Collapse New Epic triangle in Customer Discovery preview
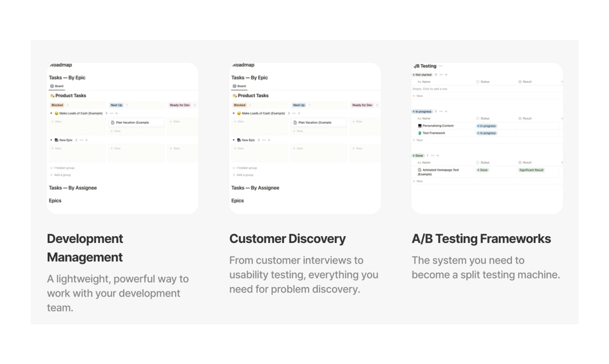Screen dimensions: 609x364 point(234,140)
